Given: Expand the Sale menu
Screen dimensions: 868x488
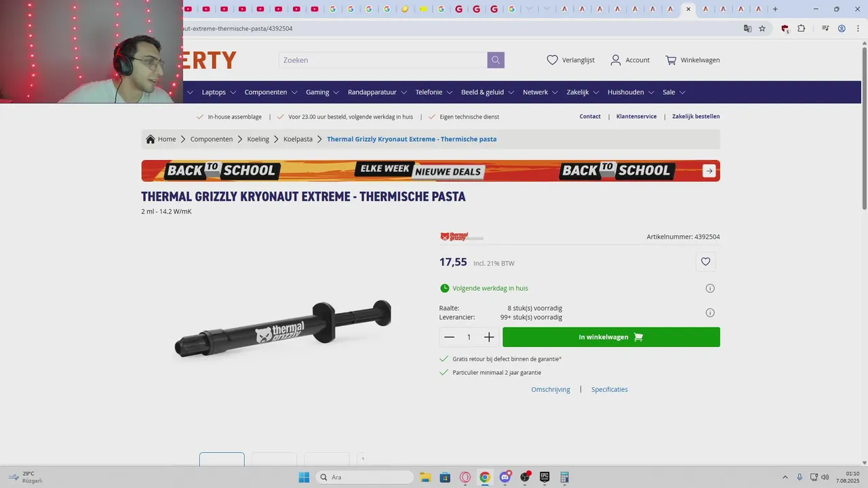Looking at the screenshot, I should point(674,92).
